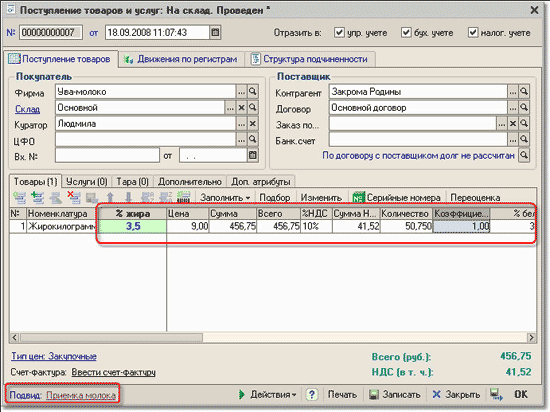This screenshot has height=412, width=550.
Task: Clear the Заказ по... field with X icon
Action: (513, 123)
